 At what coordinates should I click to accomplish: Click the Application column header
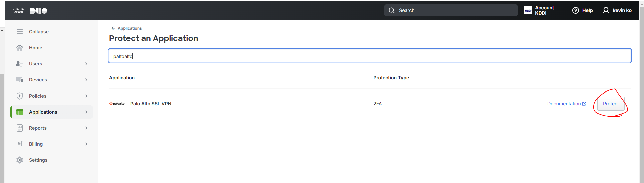point(122,78)
